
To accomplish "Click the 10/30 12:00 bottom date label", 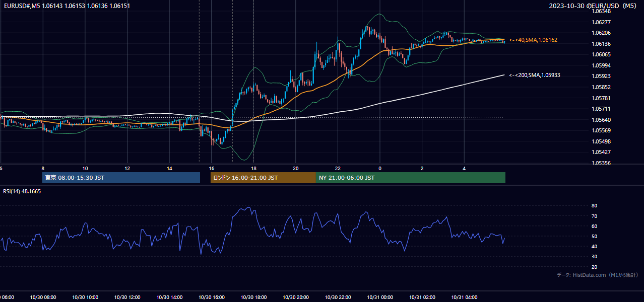I will tap(127, 297).
